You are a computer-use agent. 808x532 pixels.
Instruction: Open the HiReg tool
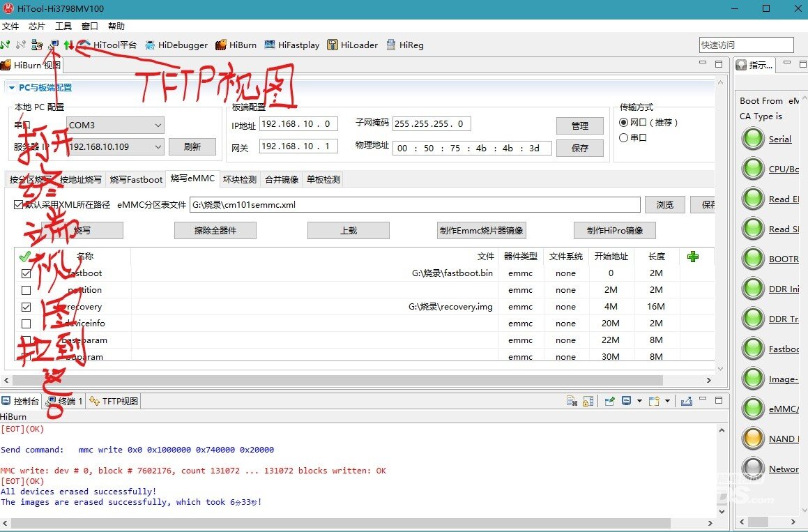tap(404, 45)
